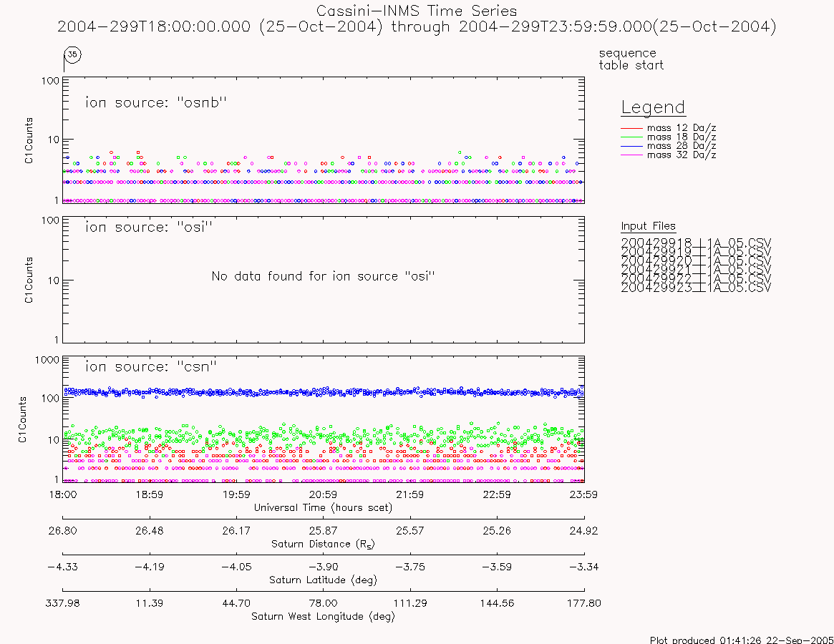Screen dimensions: 834x644
Task: Click the last input file 200429923 CSV
Action: tap(696, 288)
